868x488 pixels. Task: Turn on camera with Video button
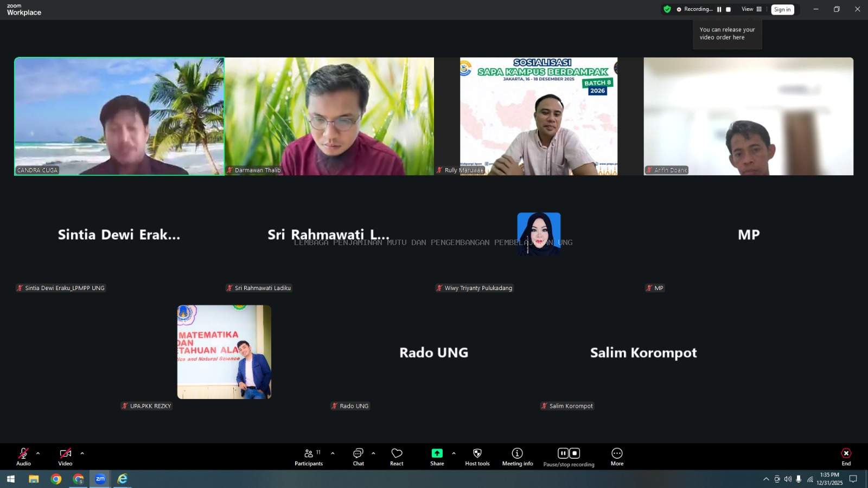tap(65, 457)
